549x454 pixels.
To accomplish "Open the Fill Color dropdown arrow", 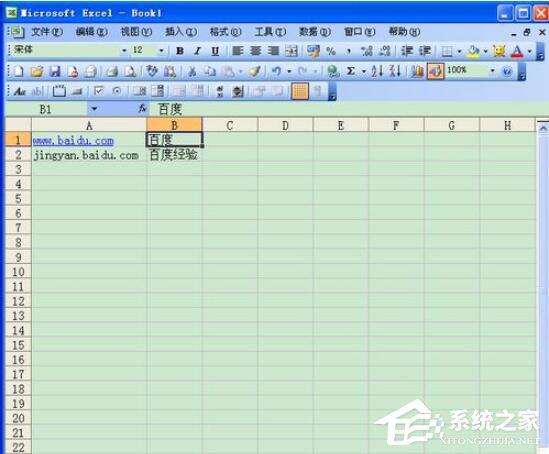I will point(486,51).
